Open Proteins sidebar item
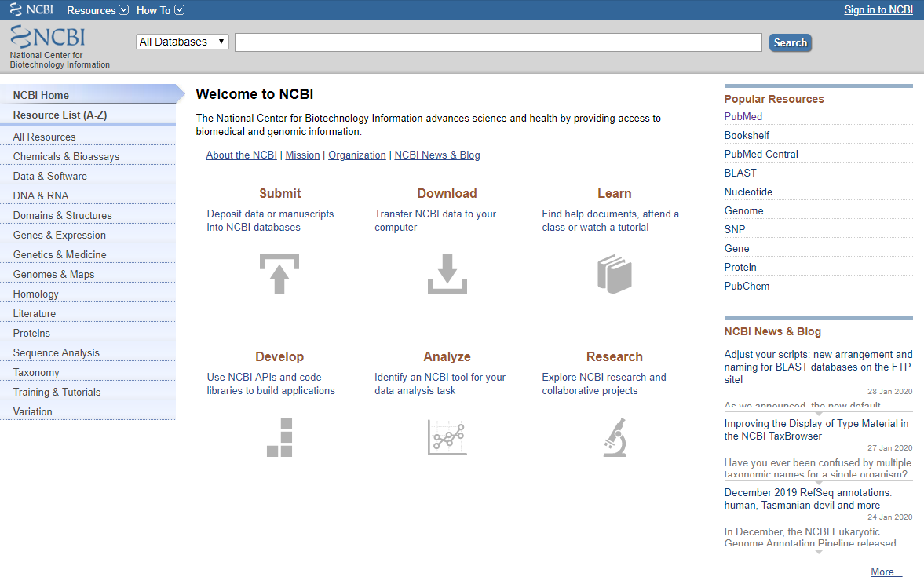Screen dimensions: 924x588 (x=88, y=333)
